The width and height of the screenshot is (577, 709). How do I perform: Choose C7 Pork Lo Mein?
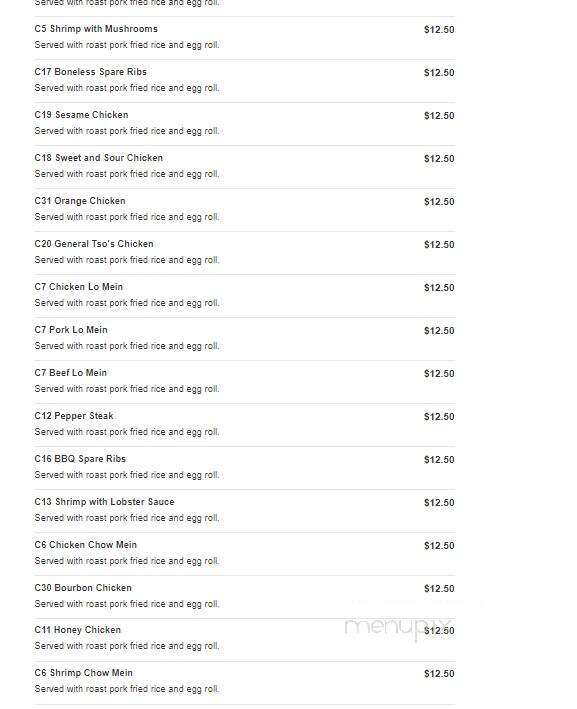click(71, 330)
